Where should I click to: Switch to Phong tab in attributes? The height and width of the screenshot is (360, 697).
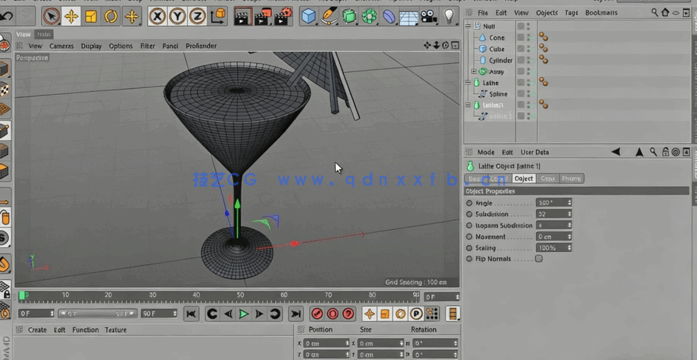(571, 178)
